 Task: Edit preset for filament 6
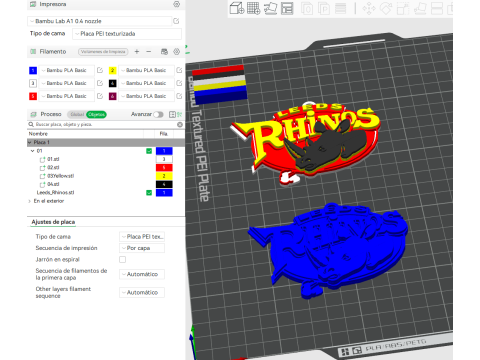(179, 96)
